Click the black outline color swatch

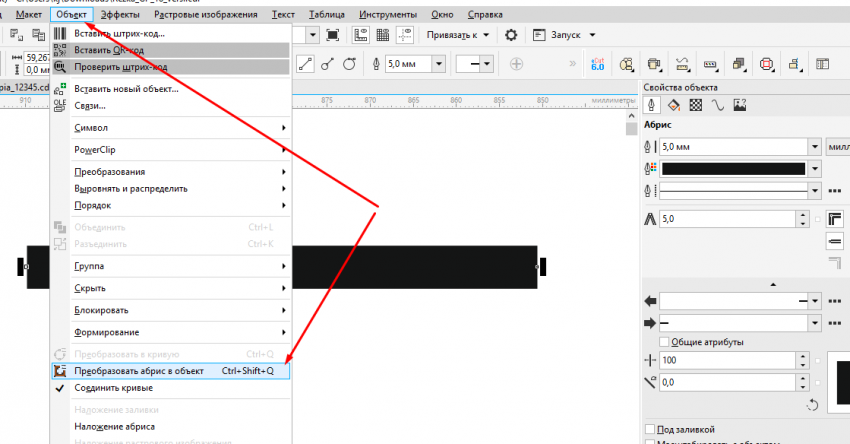[733, 169]
